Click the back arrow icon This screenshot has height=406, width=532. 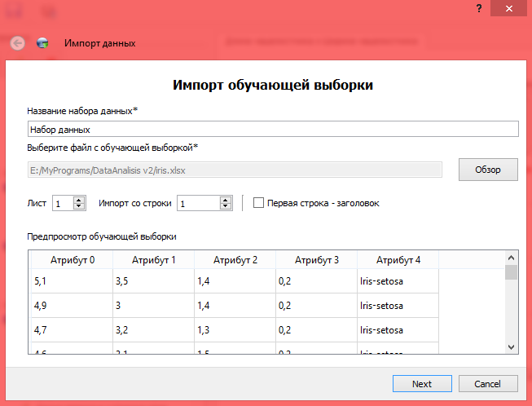coord(17,43)
